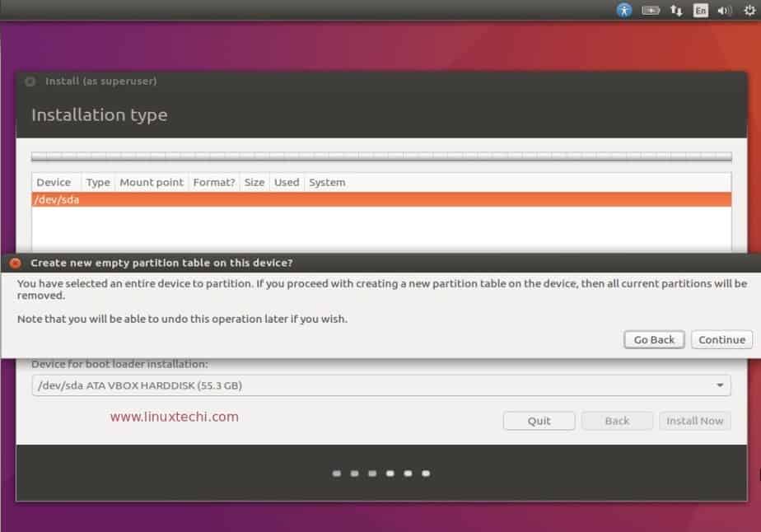
Task: Click the battery indicator icon
Action: point(650,10)
